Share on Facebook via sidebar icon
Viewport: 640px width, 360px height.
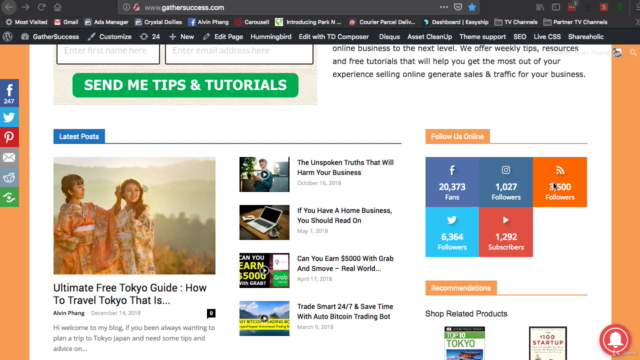(9, 93)
